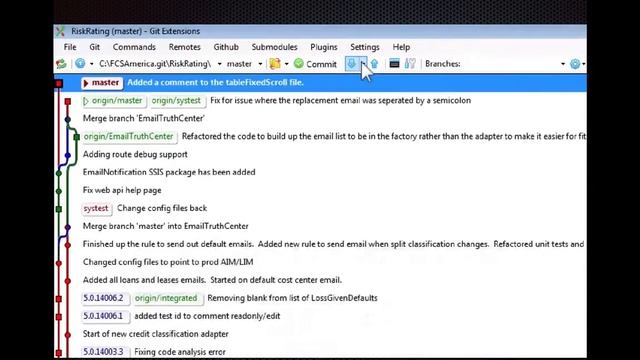Screen dimensions: 640x360
Task: Open the Remotes menu
Action: coord(184,47)
